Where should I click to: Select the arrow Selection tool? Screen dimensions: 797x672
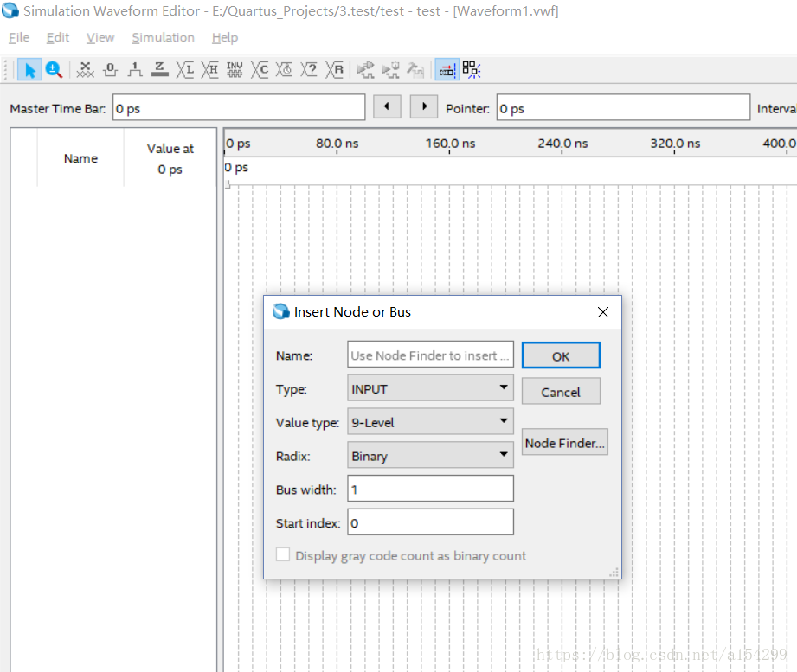coord(29,69)
